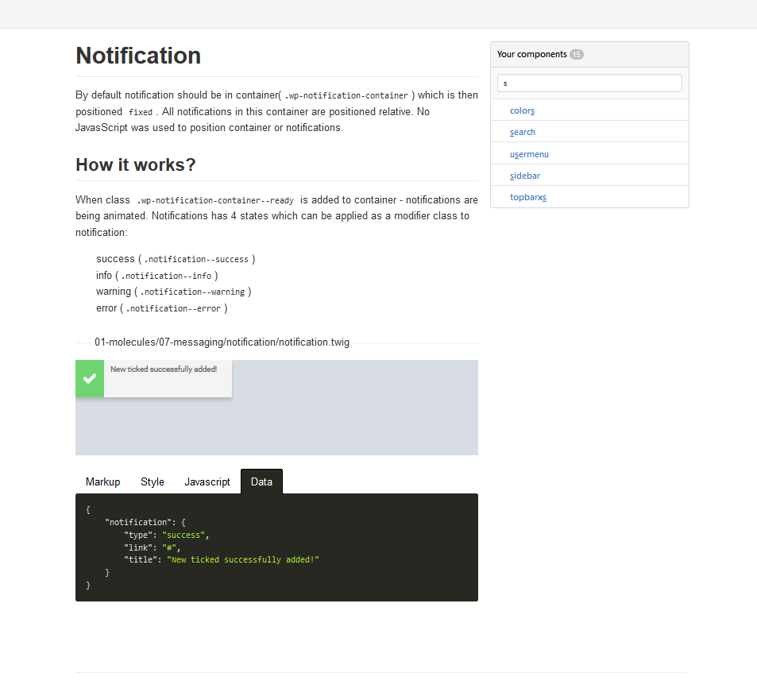
Task: Click the active Data tab
Action: 261,481
